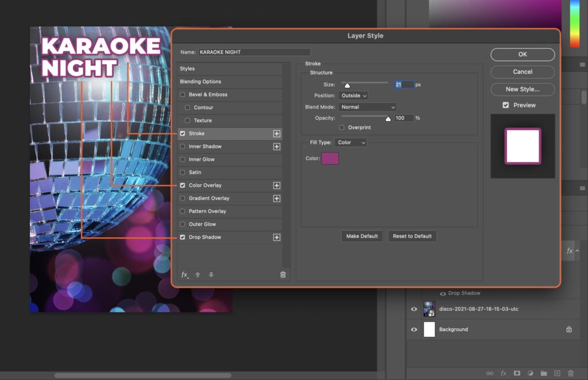Collapse the fx effects list on the disco layer

pos(577,250)
